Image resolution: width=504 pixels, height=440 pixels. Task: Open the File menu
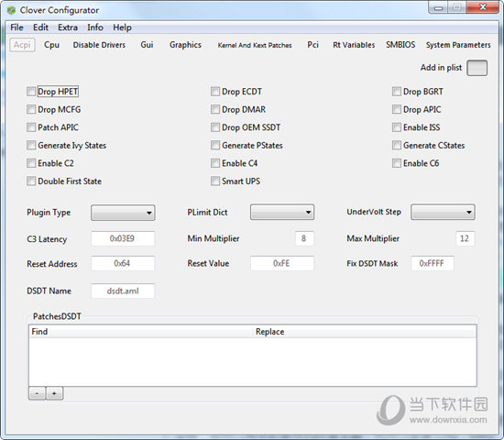tap(16, 27)
